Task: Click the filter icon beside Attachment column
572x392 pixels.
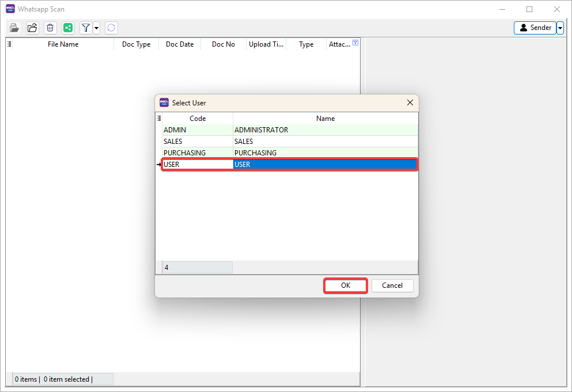Action: click(x=355, y=43)
